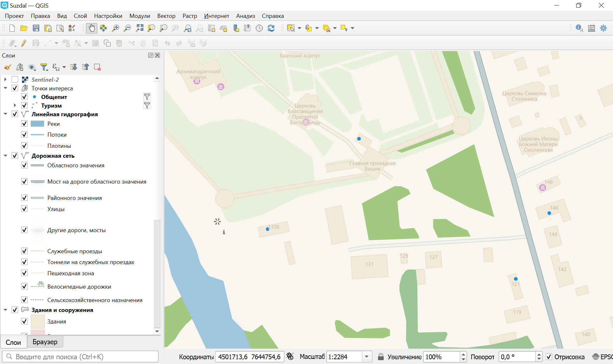The height and width of the screenshot is (364, 613).
Task: Expand the Туризм layer tree
Action: [x=15, y=105]
